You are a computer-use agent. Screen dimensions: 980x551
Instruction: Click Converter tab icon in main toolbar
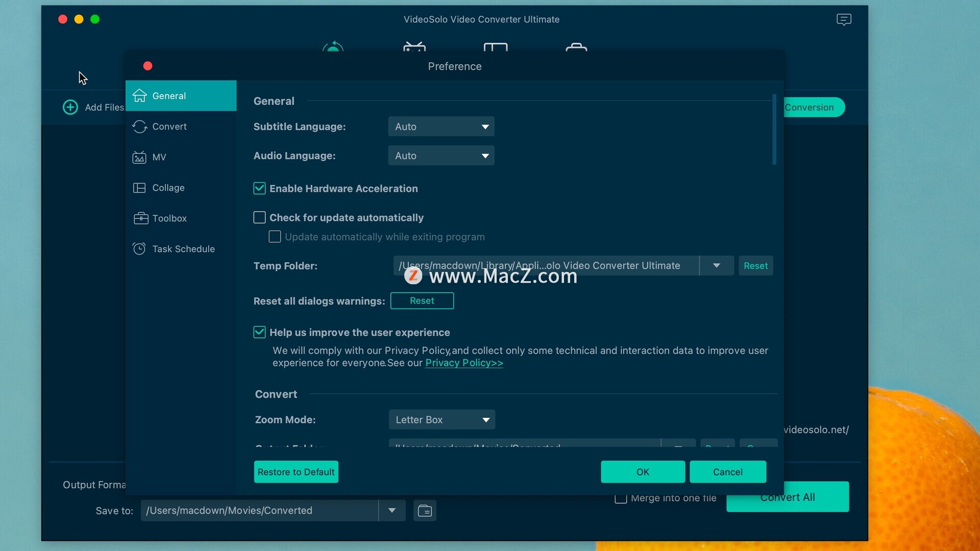(333, 46)
